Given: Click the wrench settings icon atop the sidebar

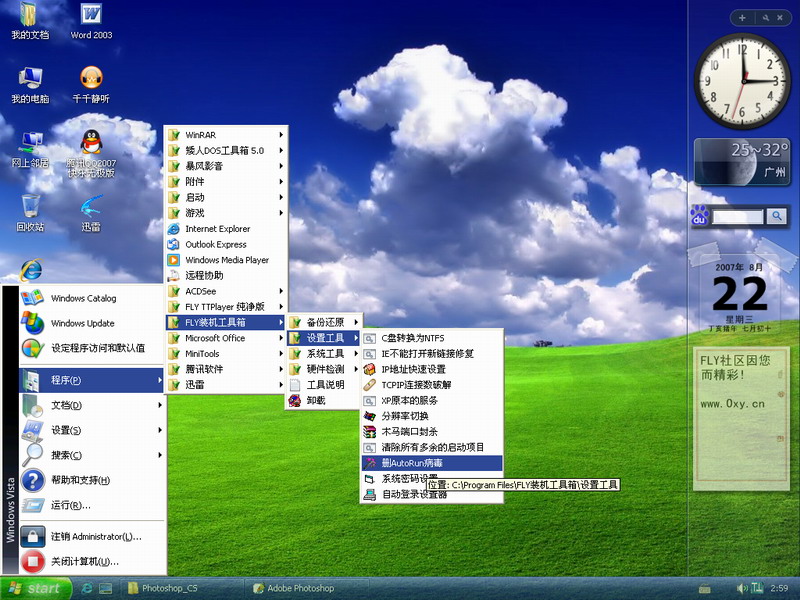Looking at the screenshot, I should [x=766, y=18].
